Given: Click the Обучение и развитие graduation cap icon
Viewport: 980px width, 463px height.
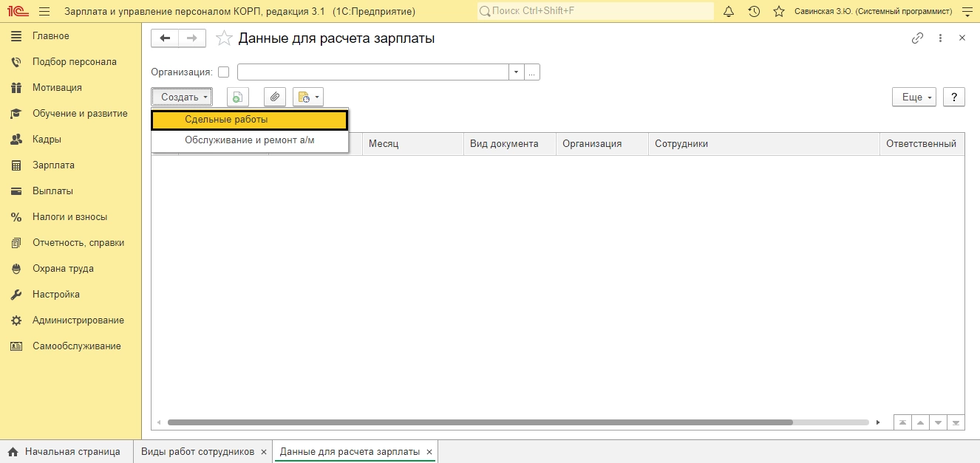Looking at the screenshot, I should coord(16,114).
